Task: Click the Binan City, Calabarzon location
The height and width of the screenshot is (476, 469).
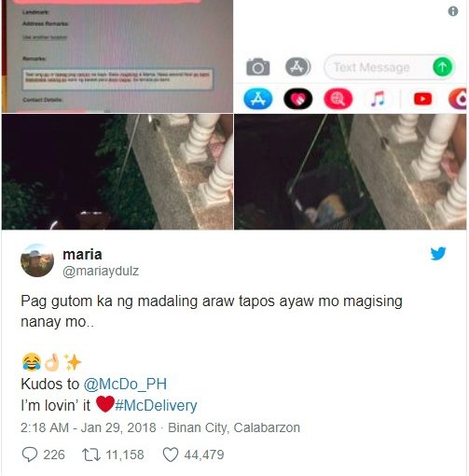Action: [234, 427]
